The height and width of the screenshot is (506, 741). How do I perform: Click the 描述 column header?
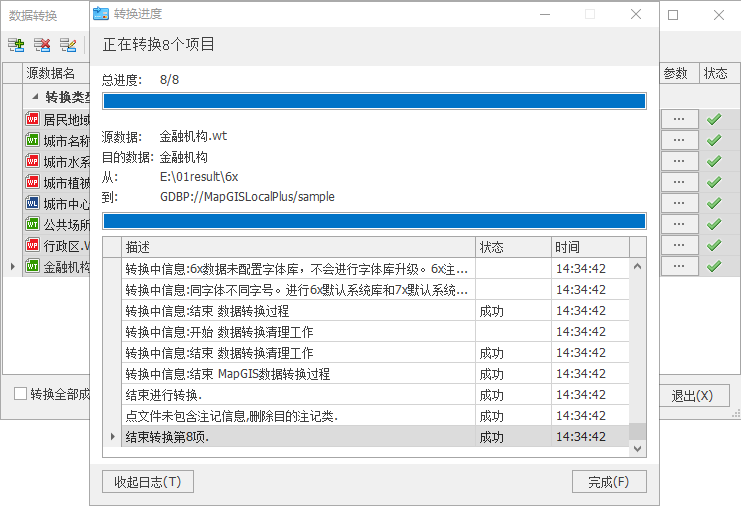[x=298, y=247]
